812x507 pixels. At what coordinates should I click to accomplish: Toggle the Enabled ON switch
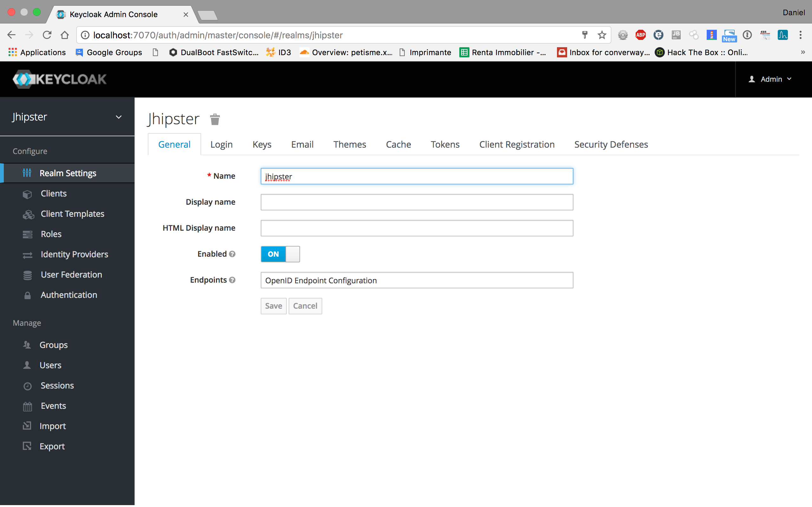[280, 254]
